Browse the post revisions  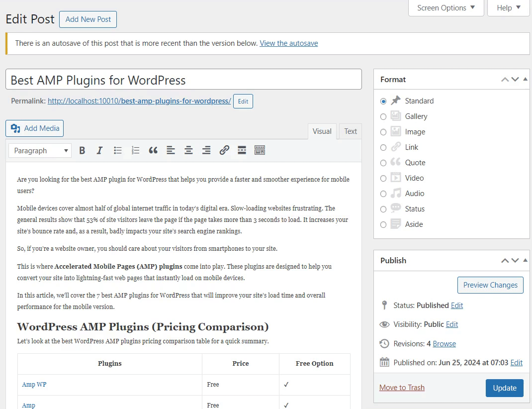point(444,344)
